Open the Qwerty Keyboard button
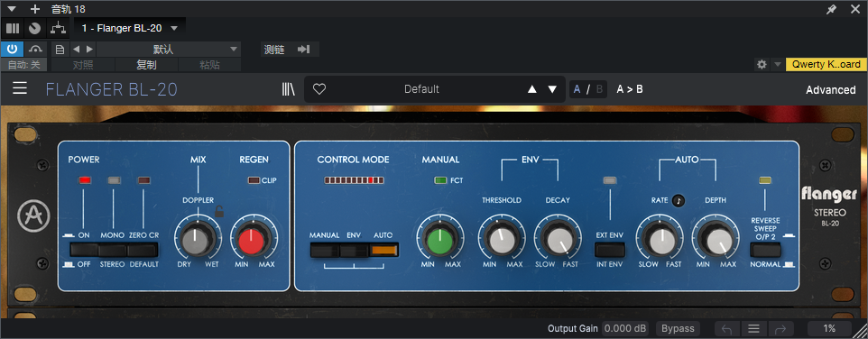The width and height of the screenshot is (868, 339). [x=826, y=64]
